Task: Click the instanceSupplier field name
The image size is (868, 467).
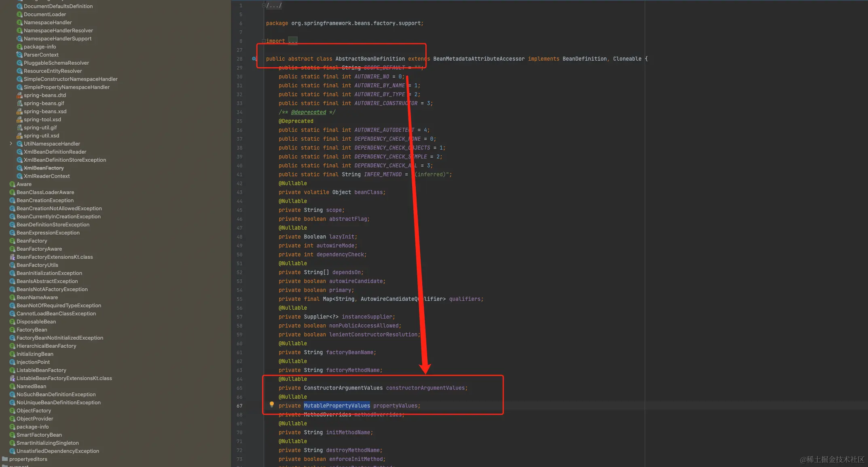Action: click(367, 317)
